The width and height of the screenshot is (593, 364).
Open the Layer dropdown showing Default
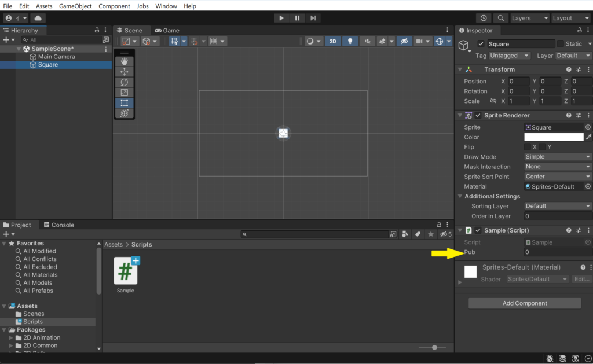click(573, 56)
